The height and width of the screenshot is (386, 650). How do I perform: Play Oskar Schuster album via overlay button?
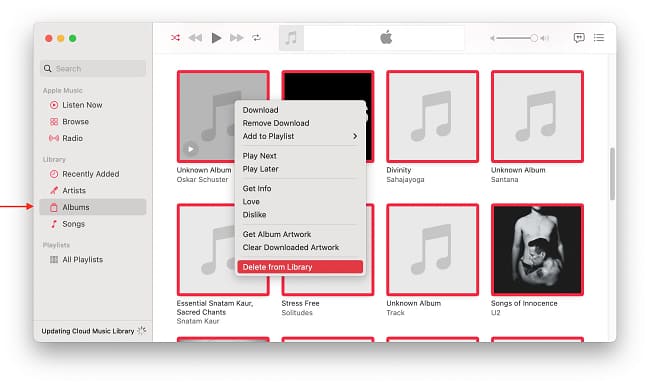pyautogui.click(x=191, y=149)
